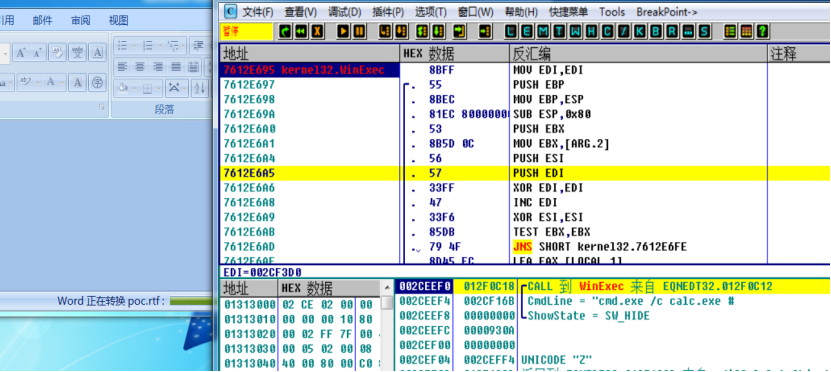Execute till return toolbar icon
The height and width of the screenshot is (372, 831).
tap(459, 32)
